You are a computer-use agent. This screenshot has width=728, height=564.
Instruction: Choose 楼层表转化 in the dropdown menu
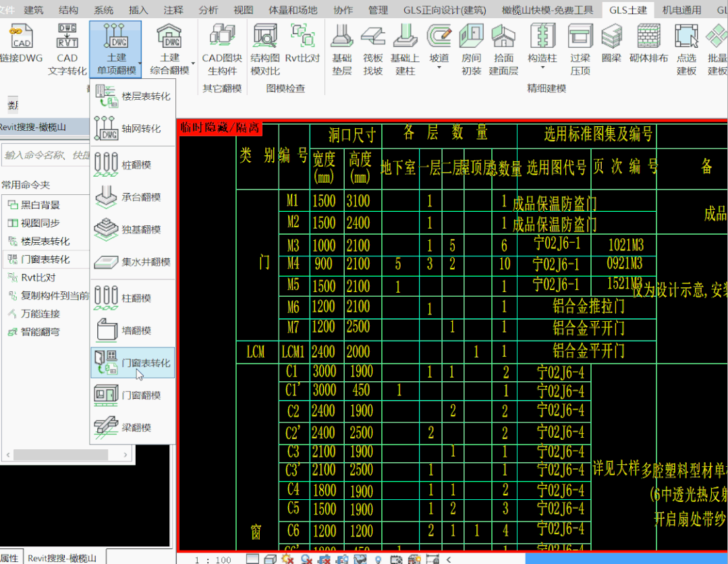133,96
